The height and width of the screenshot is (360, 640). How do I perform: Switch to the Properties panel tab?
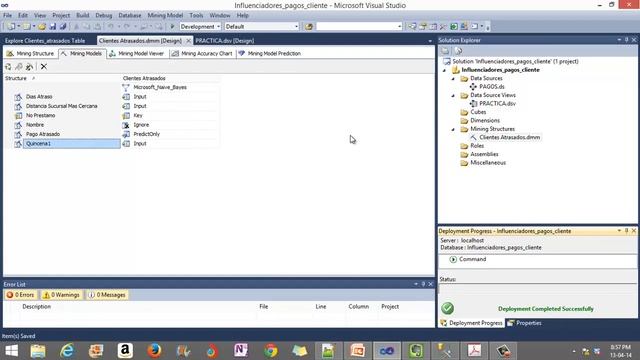pyautogui.click(x=524, y=323)
